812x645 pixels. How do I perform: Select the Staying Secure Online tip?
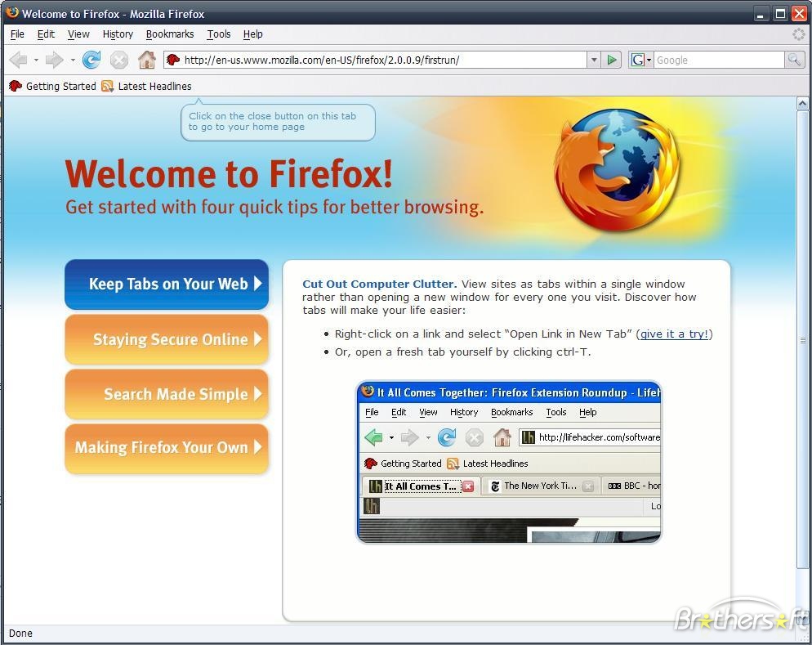pos(167,339)
